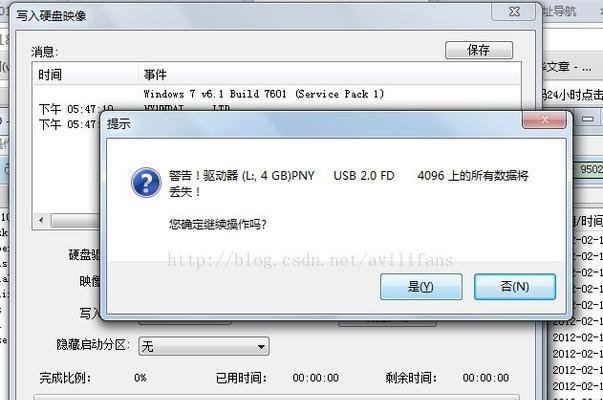Click the 已用时间 00:00:00 value
Image resolution: width=603 pixels, height=400 pixels.
pos(316,378)
